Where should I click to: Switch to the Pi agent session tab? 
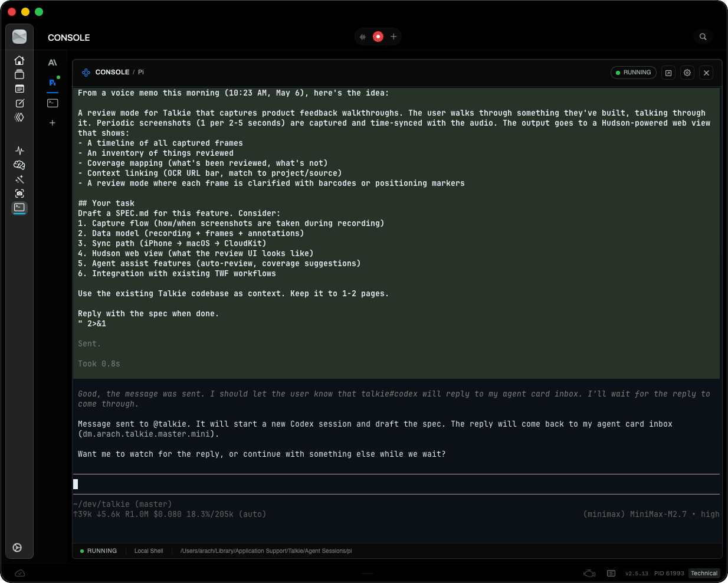click(53, 83)
